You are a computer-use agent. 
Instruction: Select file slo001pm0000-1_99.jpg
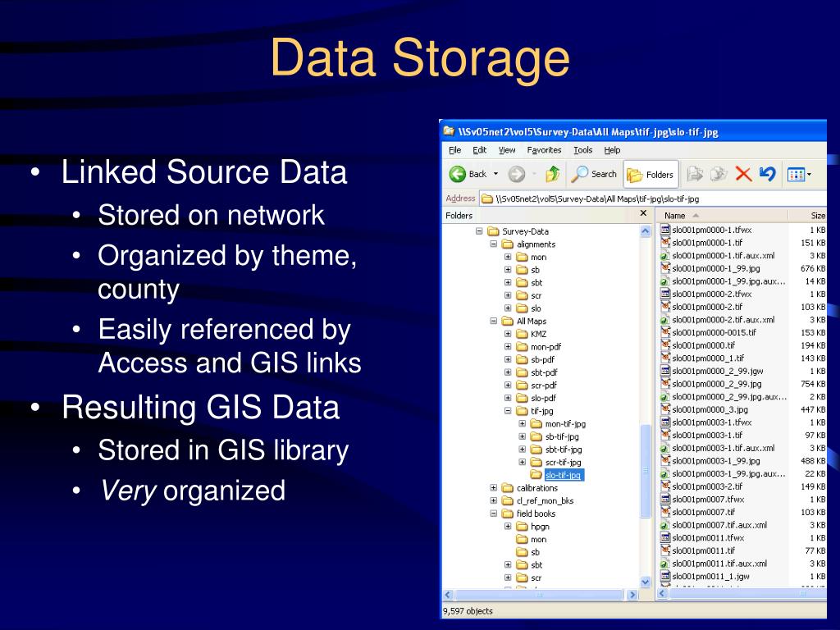tap(715, 268)
